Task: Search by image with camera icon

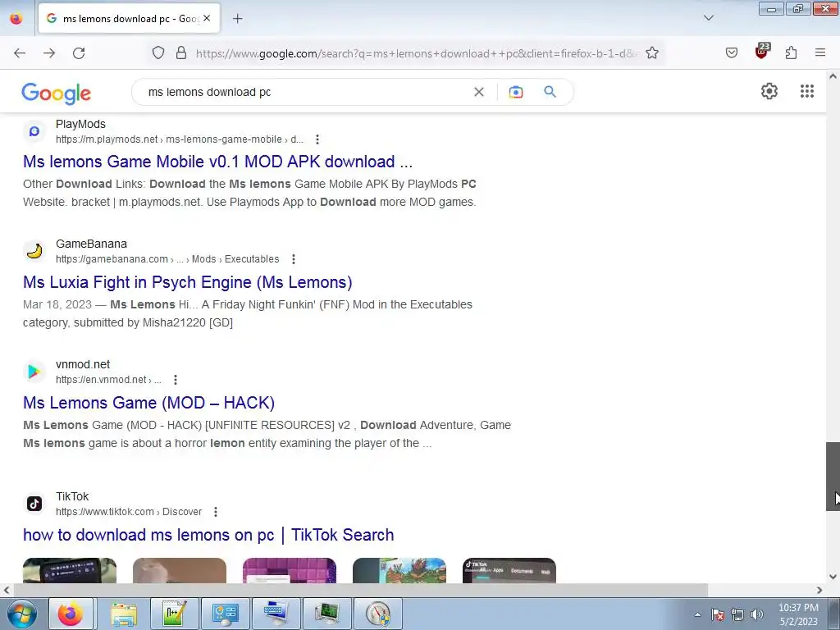Action: (516, 92)
